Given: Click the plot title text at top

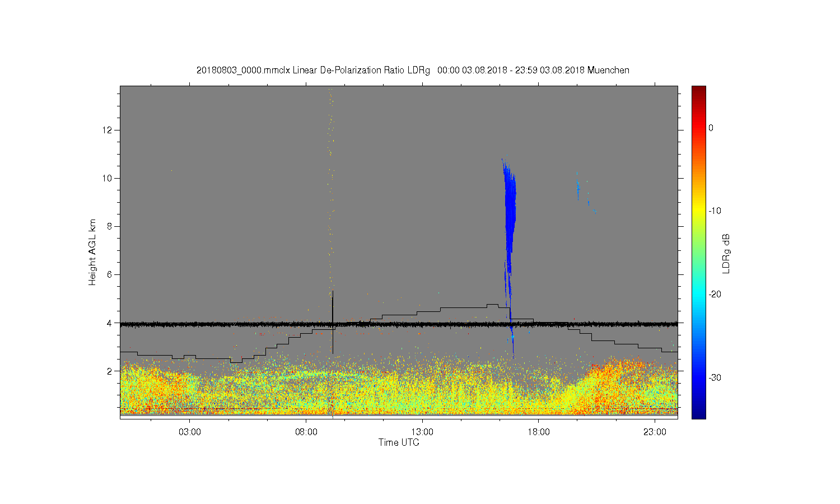Looking at the screenshot, I should 413,71.
